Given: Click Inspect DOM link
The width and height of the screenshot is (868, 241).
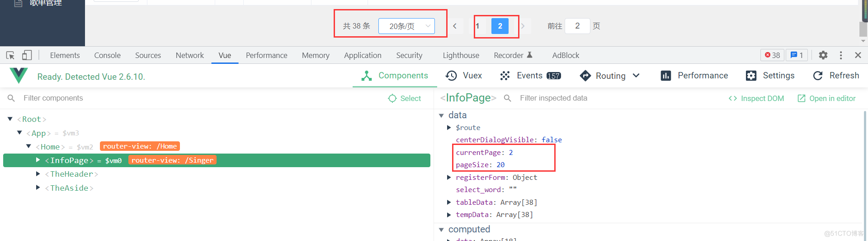Looking at the screenshot, I should [x=756, y=98].
